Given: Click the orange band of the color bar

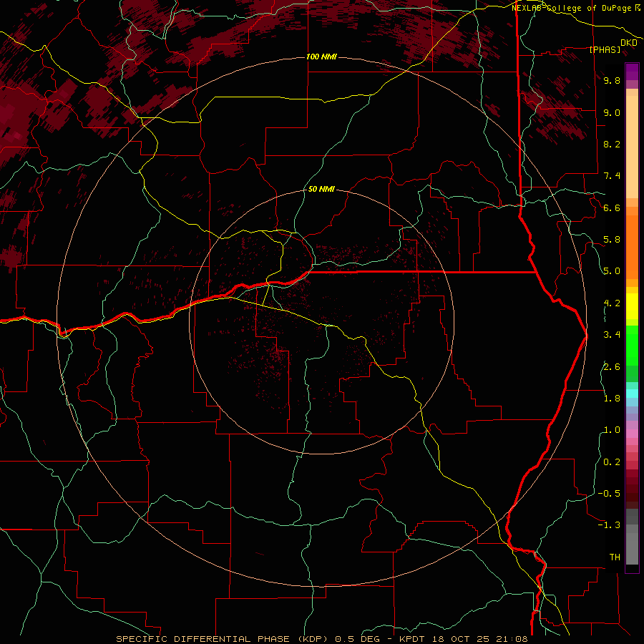Looking at the screenshot, I should click(x=632, y=246).
